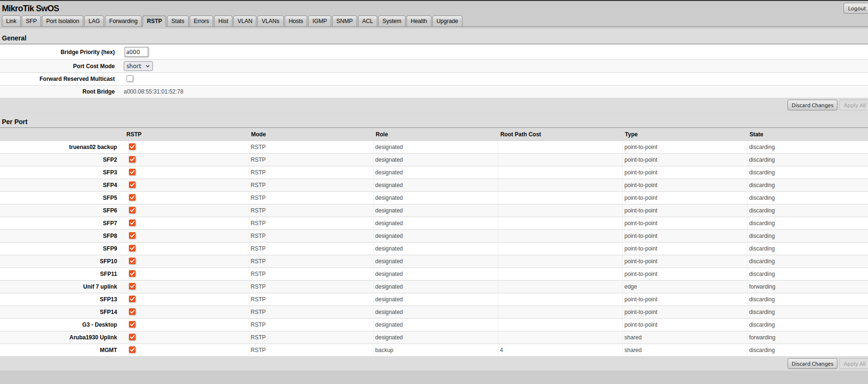Open the IGMP tab
Screen dimensions: 868x384
pos(320,21)
